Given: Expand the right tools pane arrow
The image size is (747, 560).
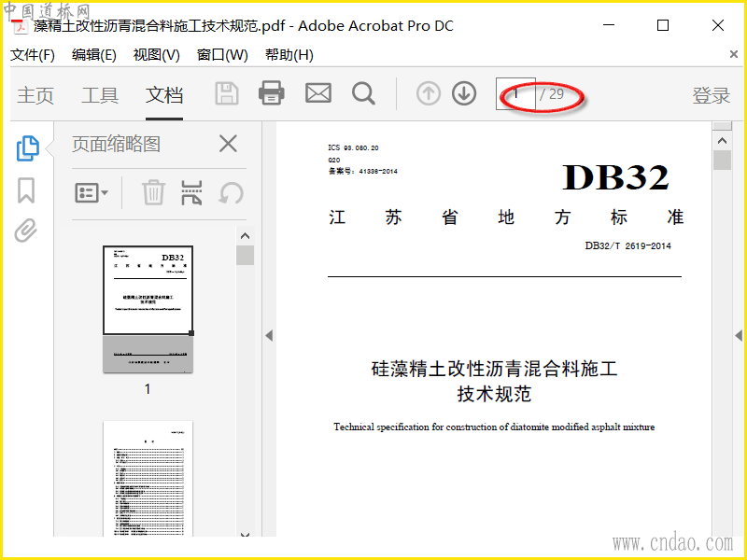Looking at the screenshot, I should (739, 336).
